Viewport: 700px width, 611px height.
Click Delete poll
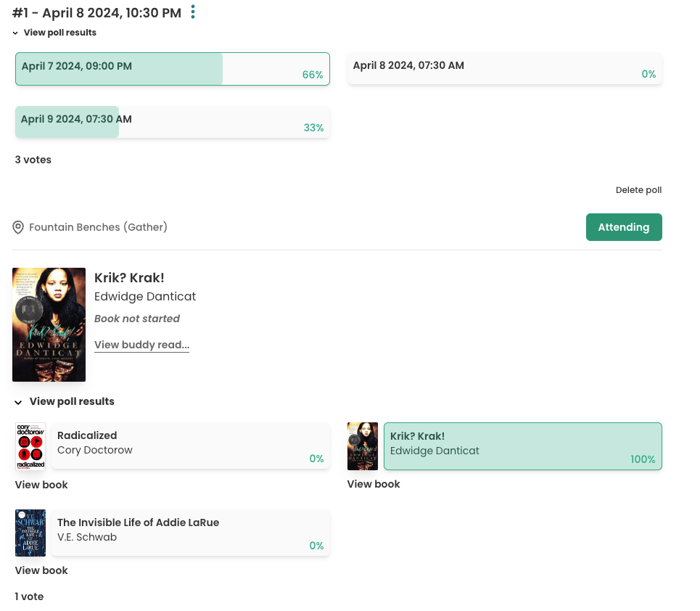point(638,190)
